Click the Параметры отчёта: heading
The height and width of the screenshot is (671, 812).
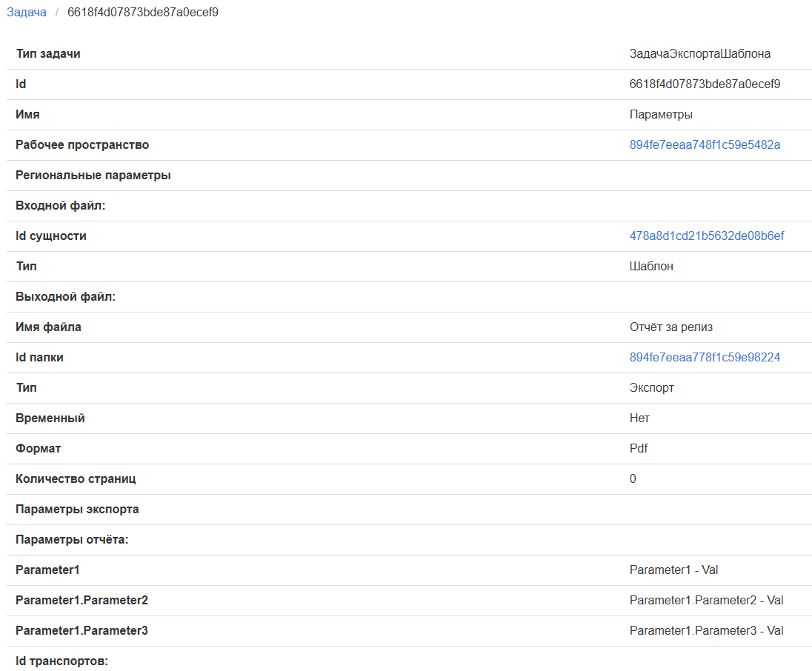72,539
